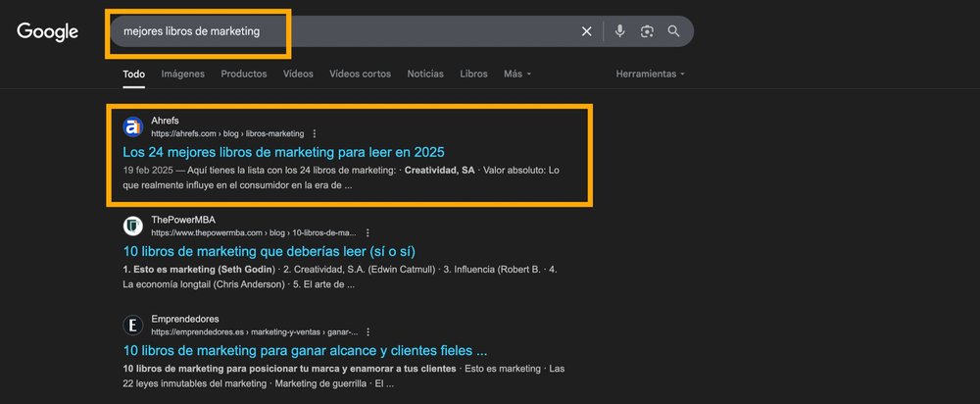This screenshot has width=980, height=404.
Task: Expand the Herramientas dropdown
Action: 651,74
